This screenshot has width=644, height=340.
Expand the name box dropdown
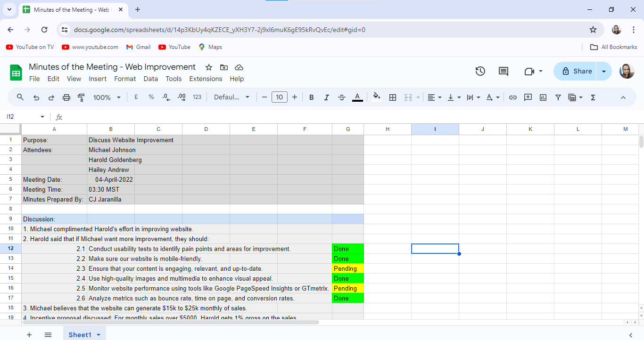coord(42,117)
